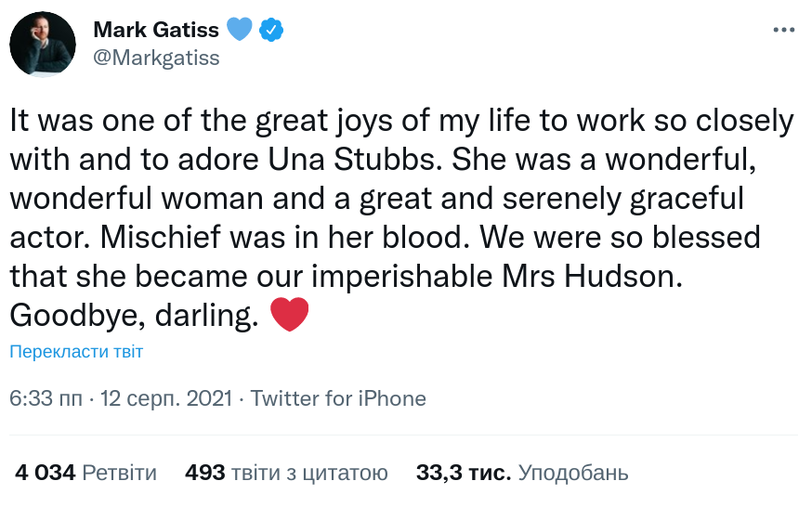812x507 pixels.
Task: Open the Twitter for iPhone source link
Action: click(338, 399)
